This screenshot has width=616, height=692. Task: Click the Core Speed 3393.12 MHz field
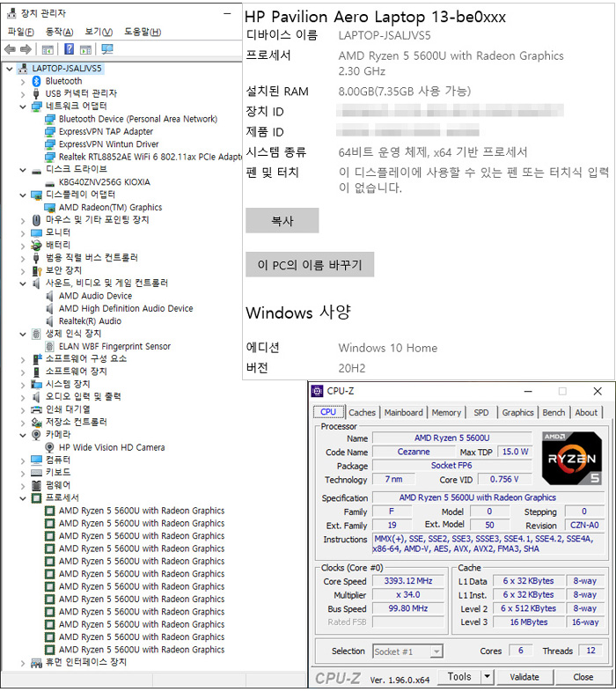tap(408, 581)
